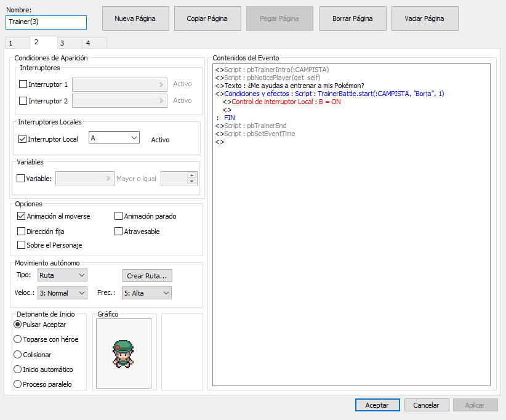Image resolution: width=506 pixels, height=420 pixels.
Task: Click Vaciar Página button
Action: [425, 18]
